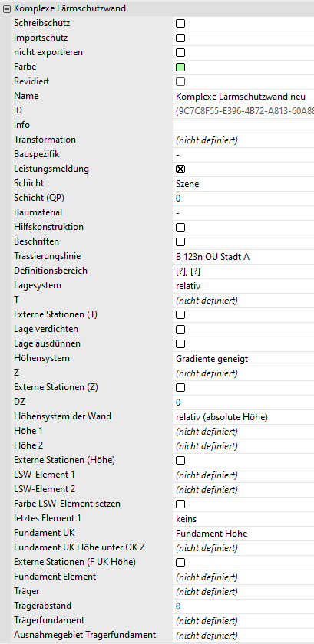Edit the Name field value

[x=243, y=97]
